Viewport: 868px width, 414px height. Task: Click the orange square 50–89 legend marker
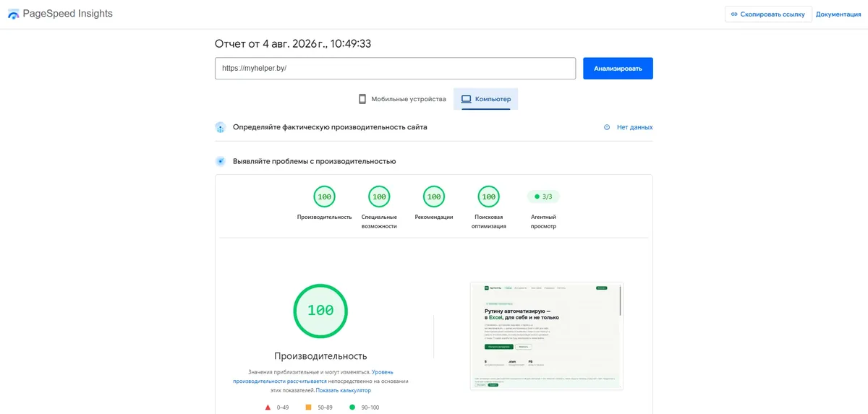[x=308, y=407]
